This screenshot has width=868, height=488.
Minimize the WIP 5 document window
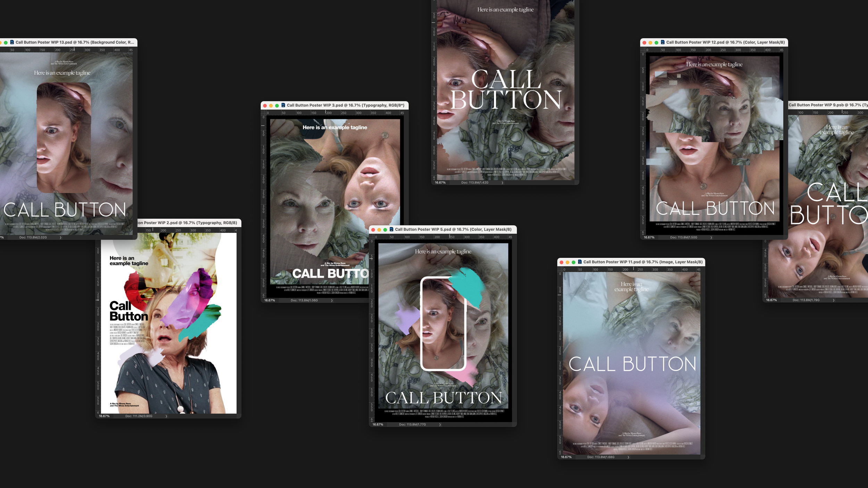pyautogui.click(x=380, y=229)
